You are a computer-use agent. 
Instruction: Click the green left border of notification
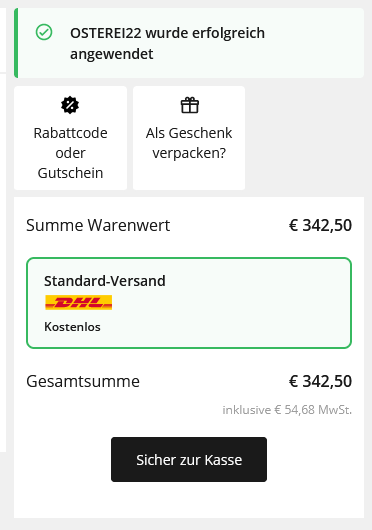pos(16,43)
